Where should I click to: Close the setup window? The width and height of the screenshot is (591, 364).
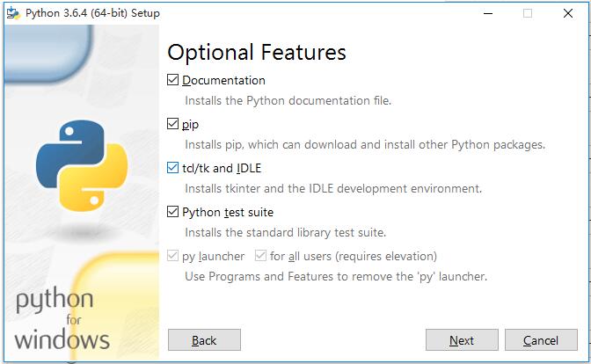point(567,13)
